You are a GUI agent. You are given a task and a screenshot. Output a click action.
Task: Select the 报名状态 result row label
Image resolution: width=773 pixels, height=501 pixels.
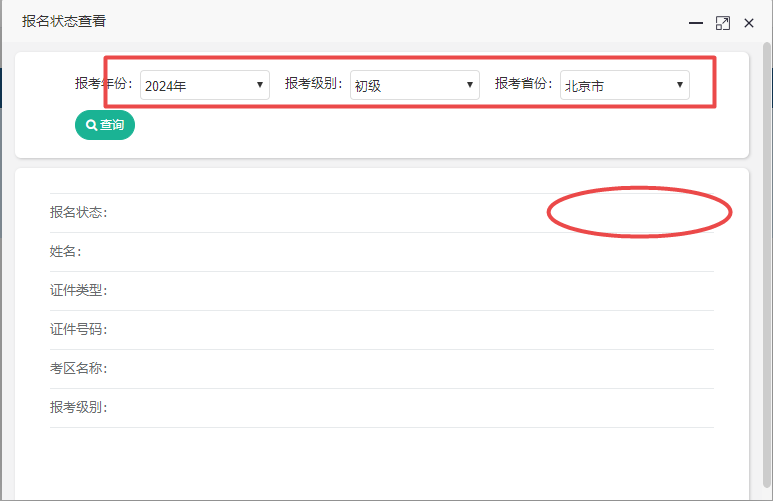pos(78,213)
